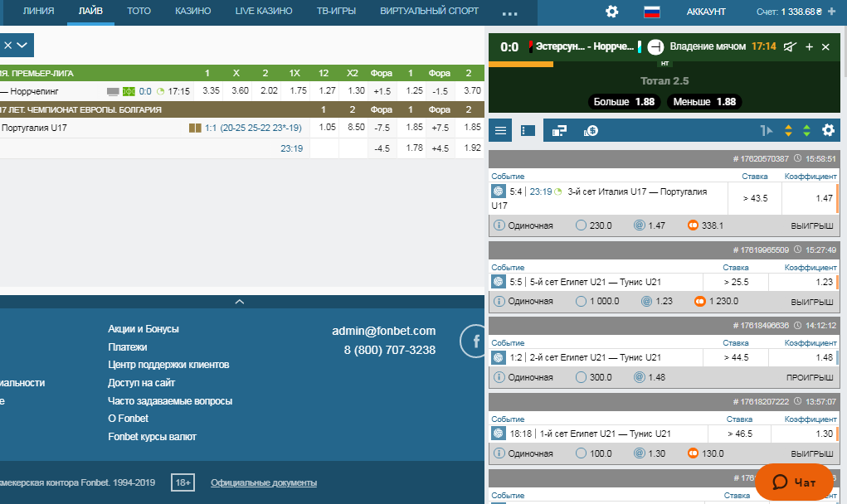Click the green up-down arrows icon
The width and height of the screenshot is (847, 504).
point(806,131)
